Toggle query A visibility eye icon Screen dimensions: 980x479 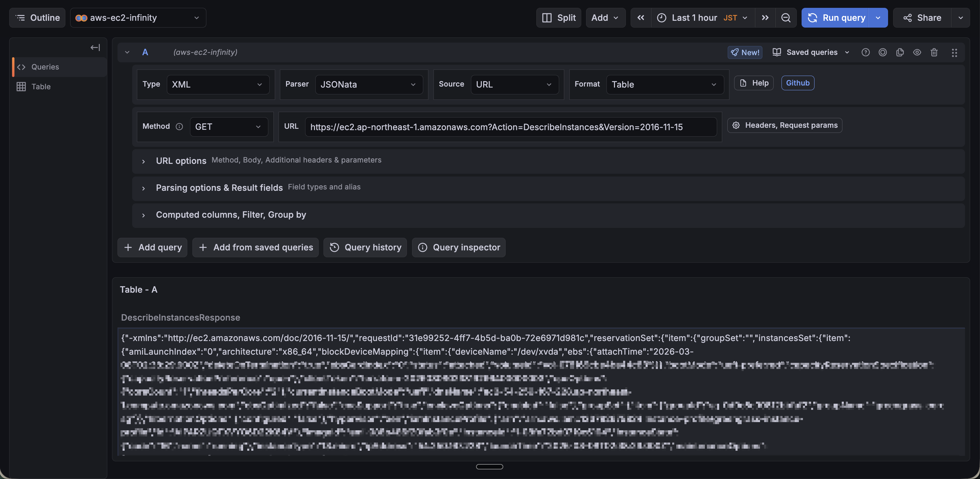tap(917, 52)
